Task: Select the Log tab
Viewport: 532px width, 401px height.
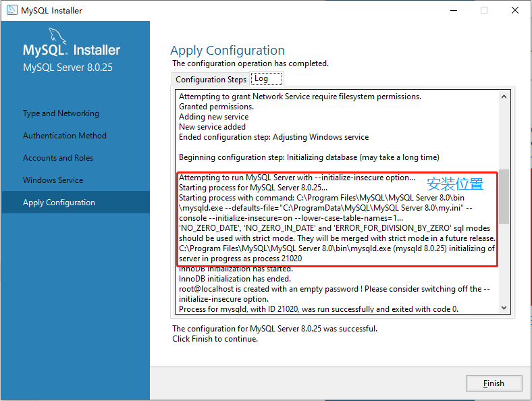Action: 261,79
